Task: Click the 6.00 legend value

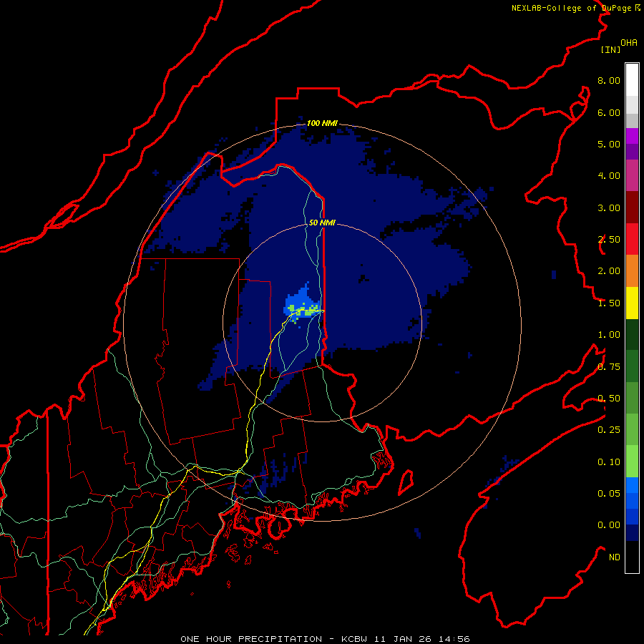Action: click(609, 112)
